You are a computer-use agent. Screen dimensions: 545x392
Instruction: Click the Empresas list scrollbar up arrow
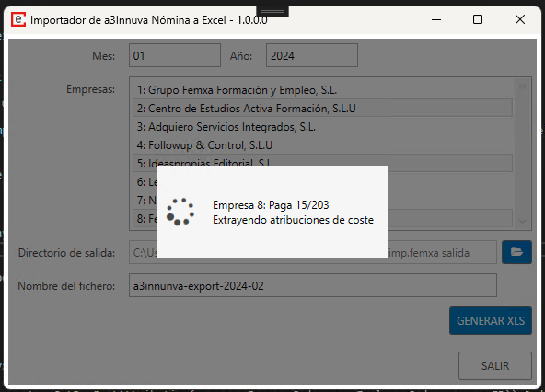pos(522,86)
